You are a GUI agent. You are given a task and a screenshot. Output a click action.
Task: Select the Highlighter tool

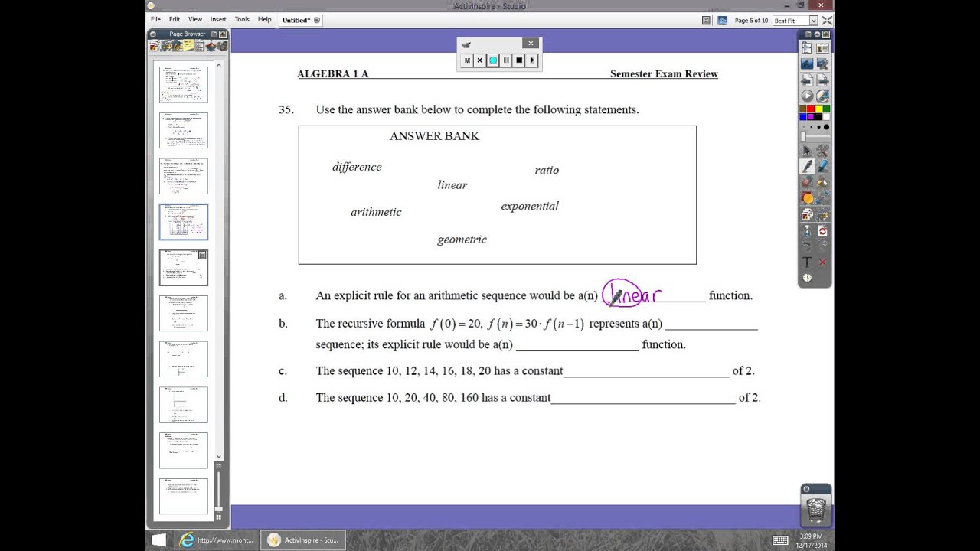823,166
